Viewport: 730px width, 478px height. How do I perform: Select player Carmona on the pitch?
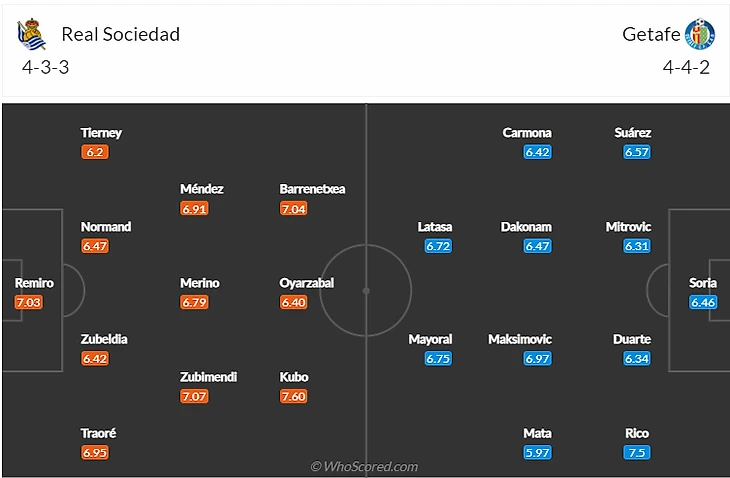coord(527,133)
